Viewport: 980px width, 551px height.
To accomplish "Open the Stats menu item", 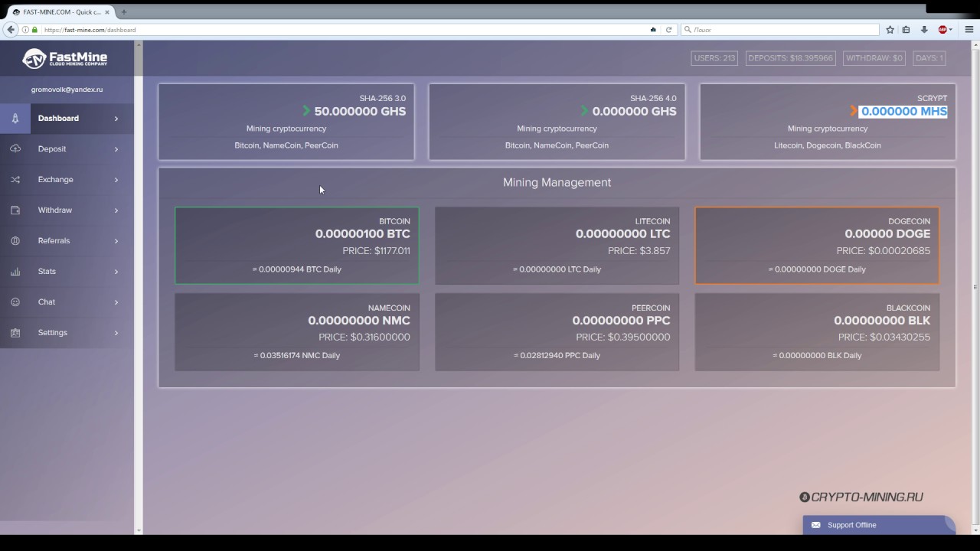I will click(67, 272).
